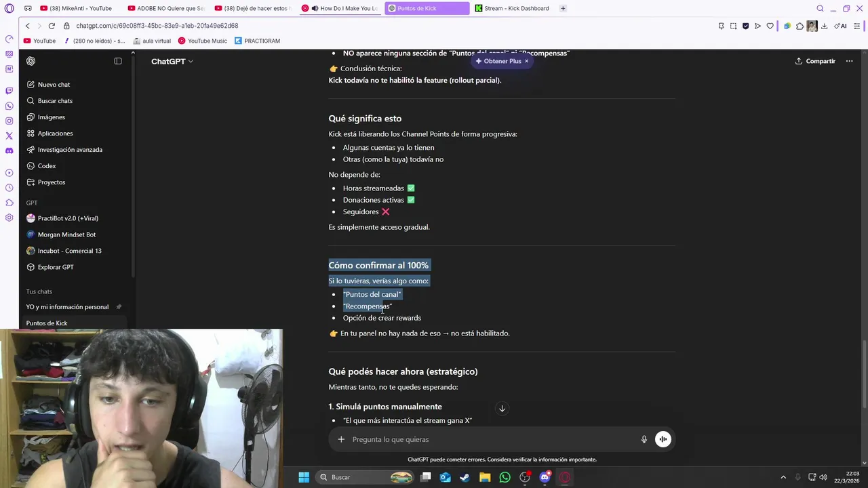The image size is (868, 488).
Task: Click Opera tab search magnifier
Action: pos(820,8)
